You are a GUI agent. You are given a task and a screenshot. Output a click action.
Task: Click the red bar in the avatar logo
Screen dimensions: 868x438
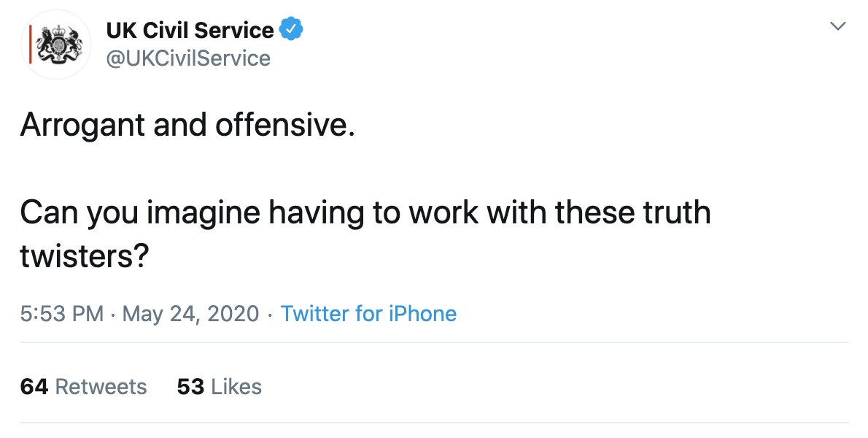pos(31,45)
